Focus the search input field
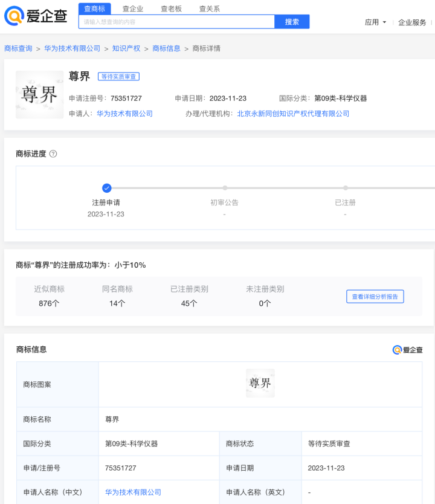The image size is (435, 504). click(x=176, y=22)
